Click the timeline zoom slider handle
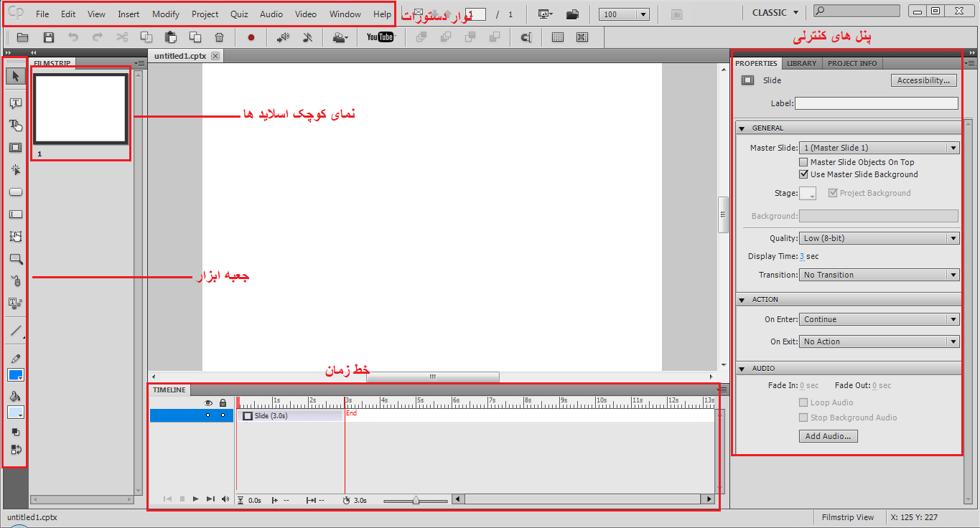980x528 pixels. (415, 500)
